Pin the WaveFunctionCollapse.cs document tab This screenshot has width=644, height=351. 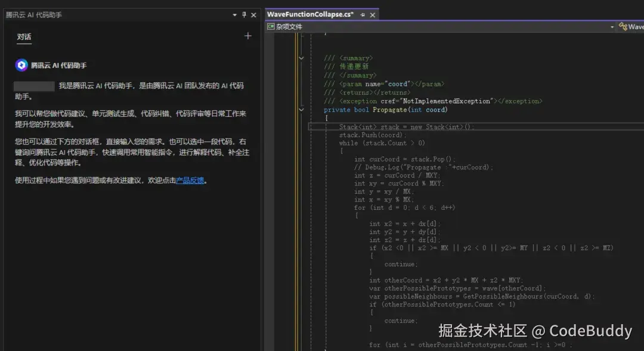(363, 15)
